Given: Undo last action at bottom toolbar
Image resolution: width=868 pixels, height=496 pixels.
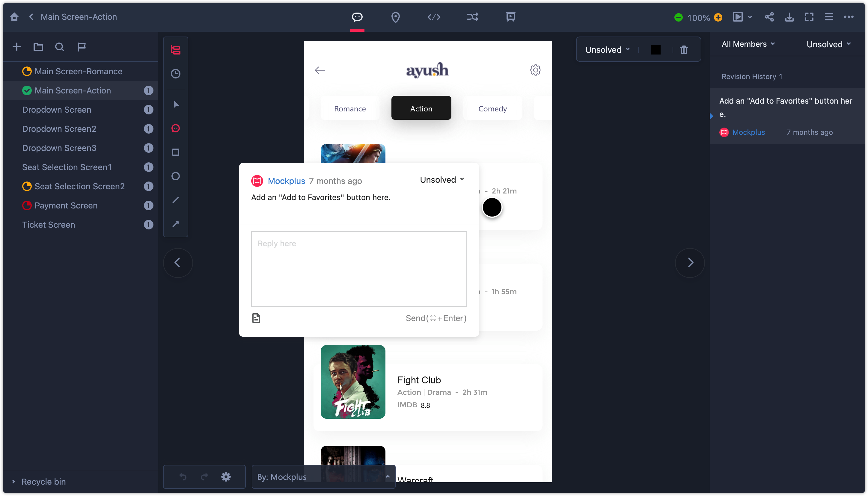Looking at the screenshot, I should click(x=183, y=477).
